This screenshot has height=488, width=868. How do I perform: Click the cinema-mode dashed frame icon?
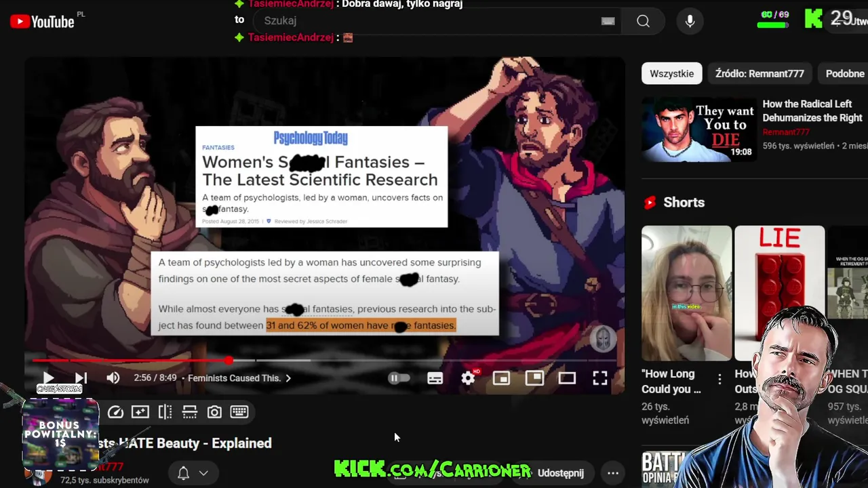tap(190, 412)
